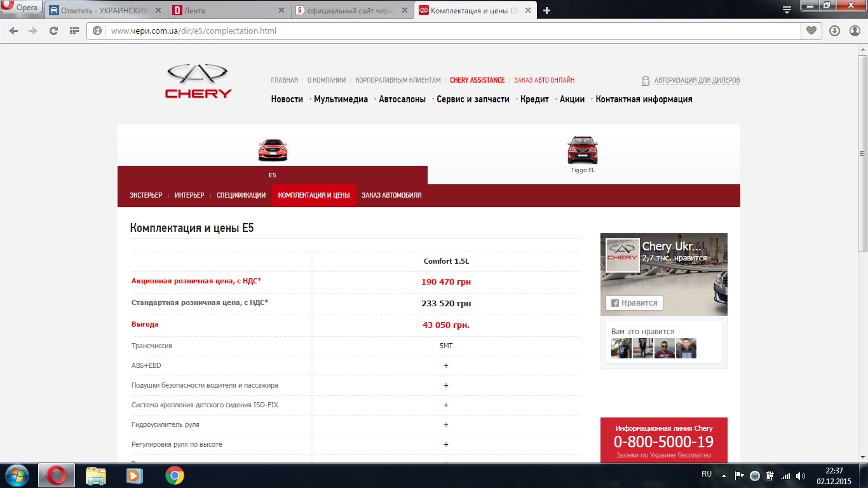
Task: Click the last Facebook fan profile photo
Action: tap(686, 348)
